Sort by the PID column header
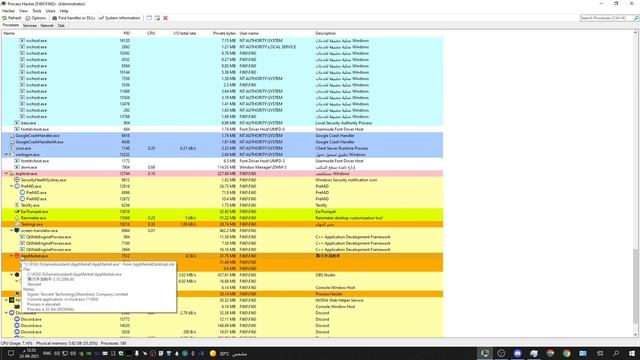The width and height of the screenshot is (640, 360). coord(127,33)
